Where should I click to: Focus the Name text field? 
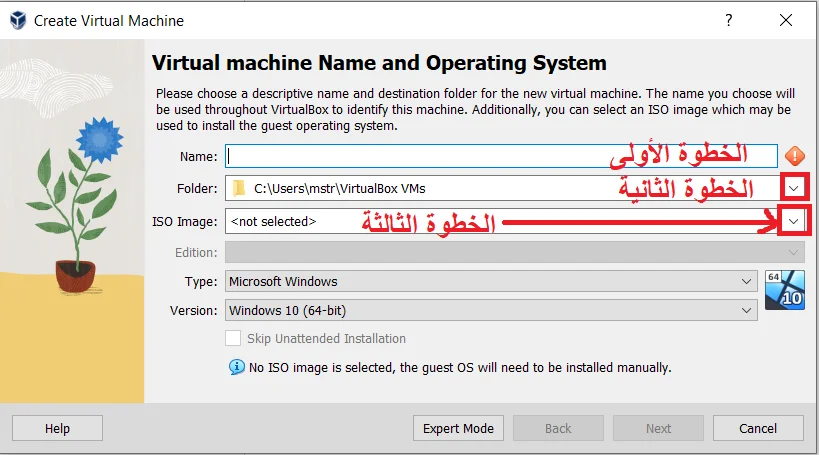coord(501,156)
